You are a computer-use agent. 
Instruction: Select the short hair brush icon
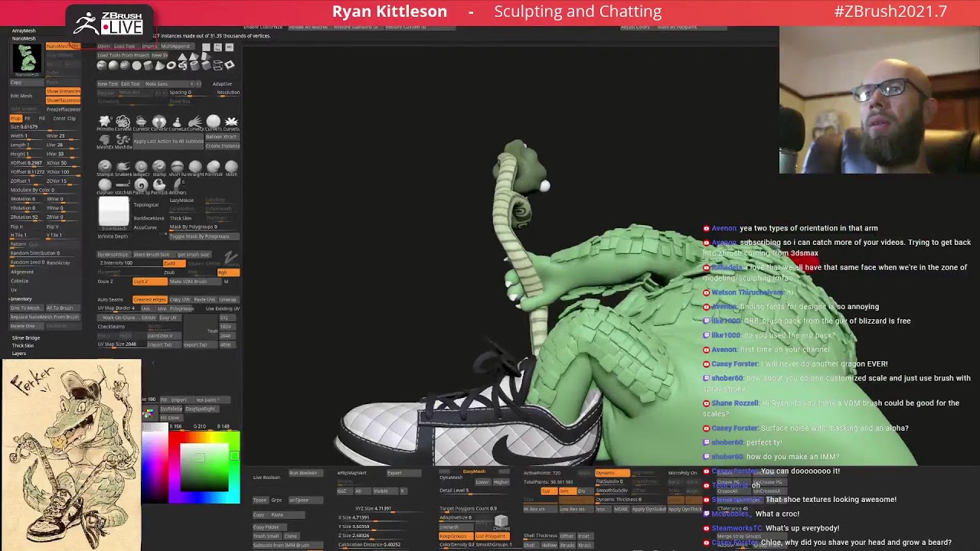click(x=177, y=168)
